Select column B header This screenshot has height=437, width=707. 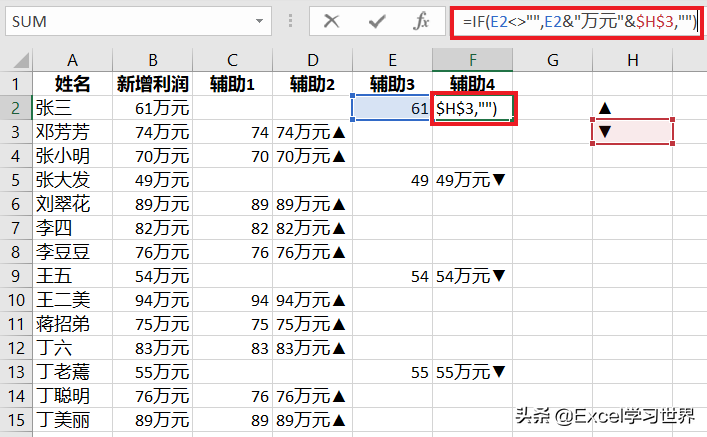(x=152, y=60)
